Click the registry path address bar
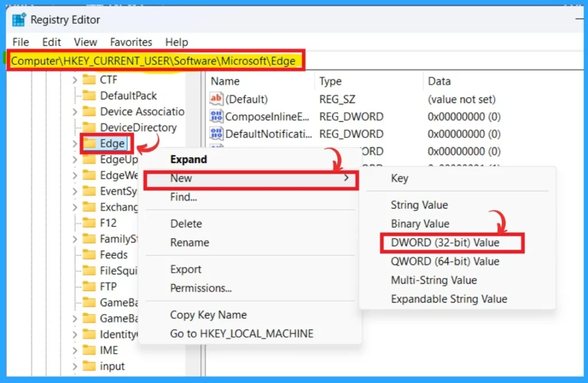Image resolution: width=588 pixels, height=383 pixels. coord(295,61)
